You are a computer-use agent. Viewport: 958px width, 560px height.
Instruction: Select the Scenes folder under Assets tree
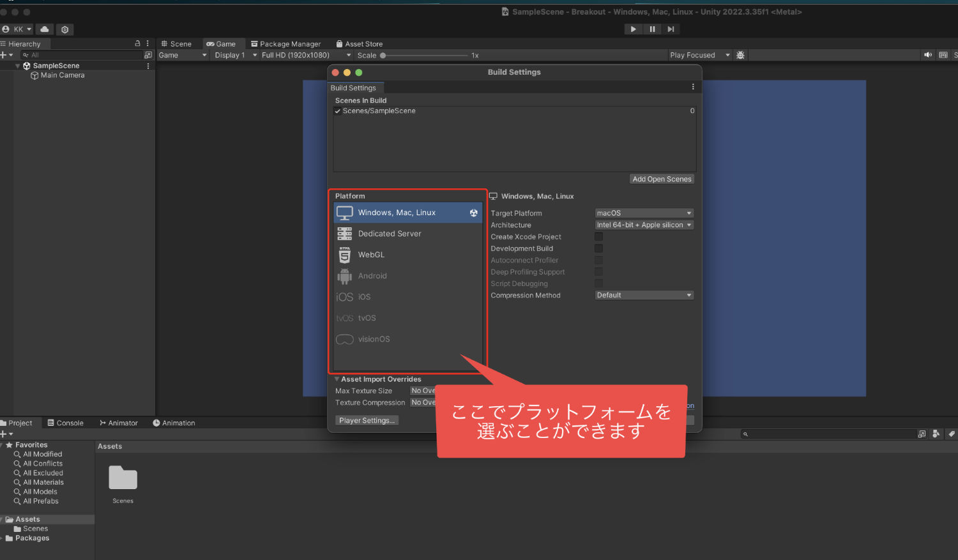[31, 529]
